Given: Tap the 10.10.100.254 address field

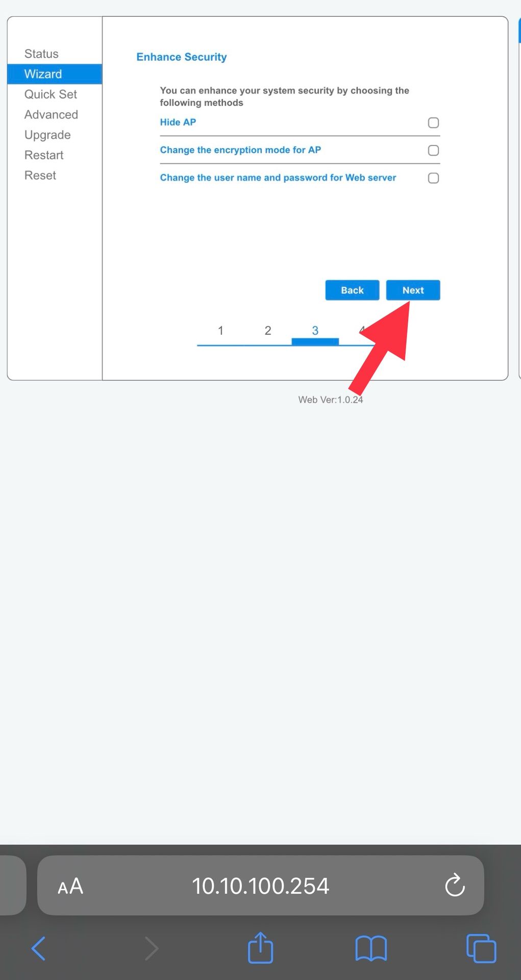Looking at the screenshot, I should [260, 886].
